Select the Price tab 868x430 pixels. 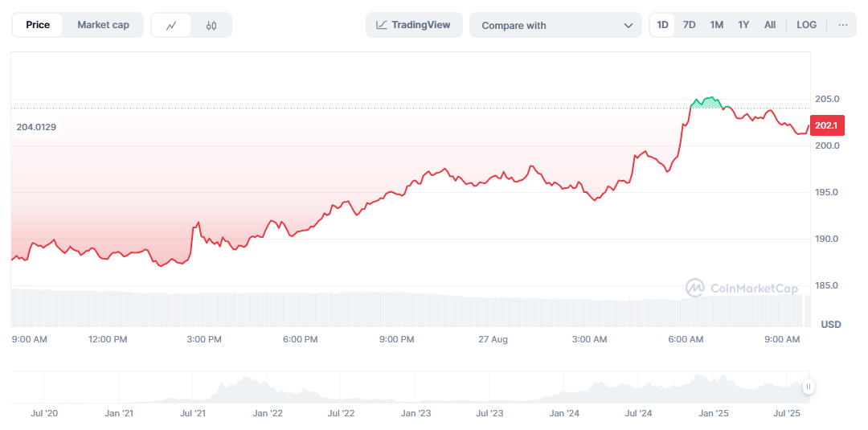(39, 25)
